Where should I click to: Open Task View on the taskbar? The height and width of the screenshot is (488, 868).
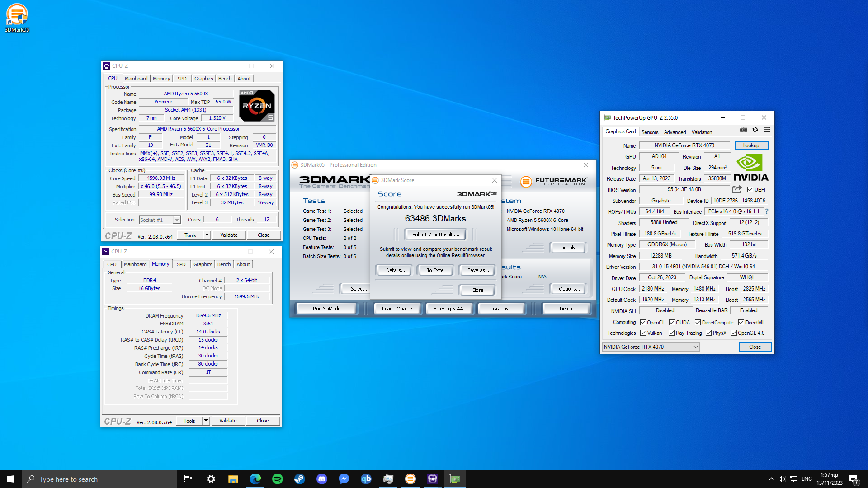pyautogui.click(x=188, y=479)
